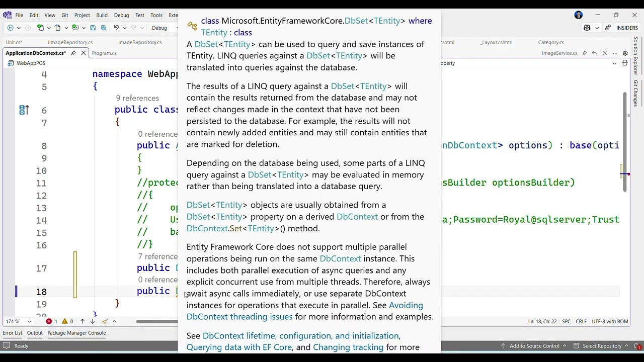The width and height of the screenshot is (644, 362).
Task: Click the Ln: 18, Ch: 22 position indicator
Action: [542, 321]
